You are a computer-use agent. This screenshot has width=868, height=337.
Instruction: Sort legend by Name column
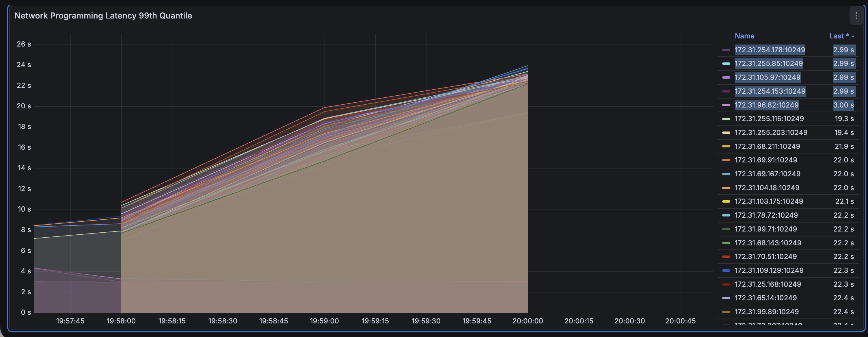coord(745,36)
